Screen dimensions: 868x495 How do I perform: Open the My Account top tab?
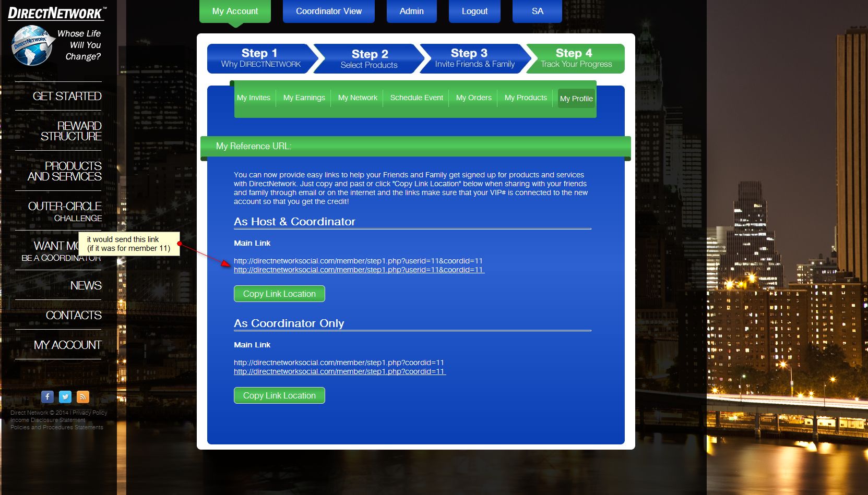click(x=235, y=11)
